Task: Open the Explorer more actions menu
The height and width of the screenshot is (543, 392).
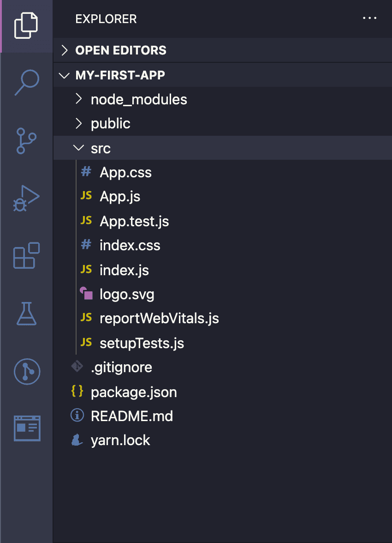Action: pyautogui.click(x=369, y=18)
